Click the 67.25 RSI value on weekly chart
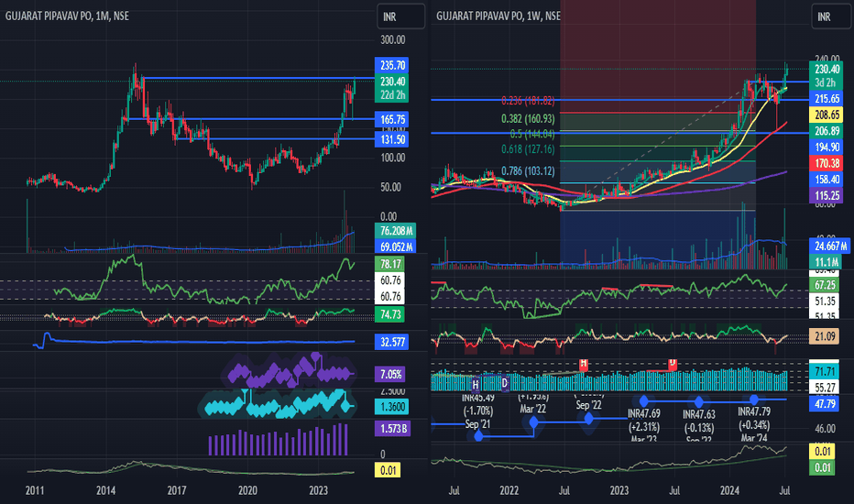The image size is (854, 504). tap(825, 285)
